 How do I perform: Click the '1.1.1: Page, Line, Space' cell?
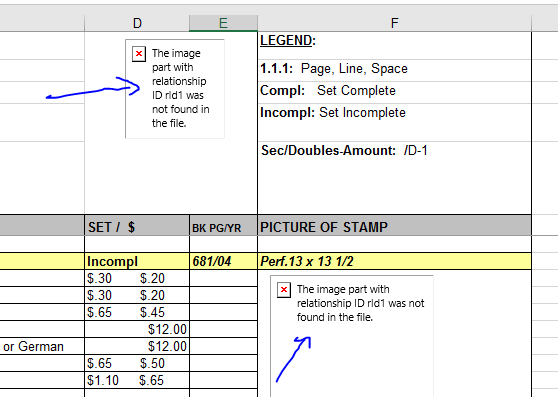[x=394, y=70]
